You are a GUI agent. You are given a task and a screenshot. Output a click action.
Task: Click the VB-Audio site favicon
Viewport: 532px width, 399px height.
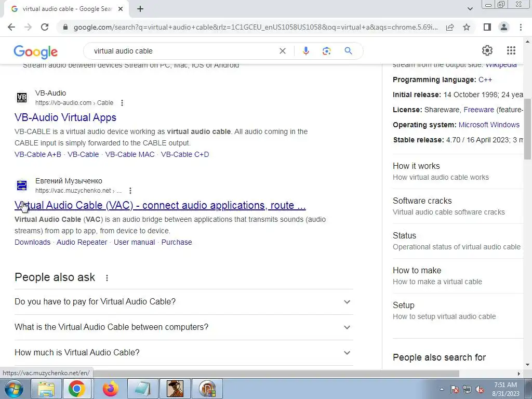[22, 98]
